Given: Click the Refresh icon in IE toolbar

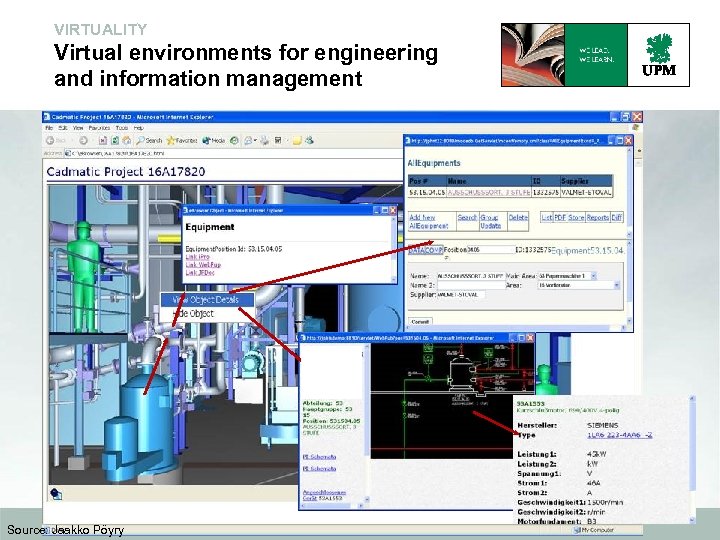Looking at the screenshot, I should (x=115, y=141).
